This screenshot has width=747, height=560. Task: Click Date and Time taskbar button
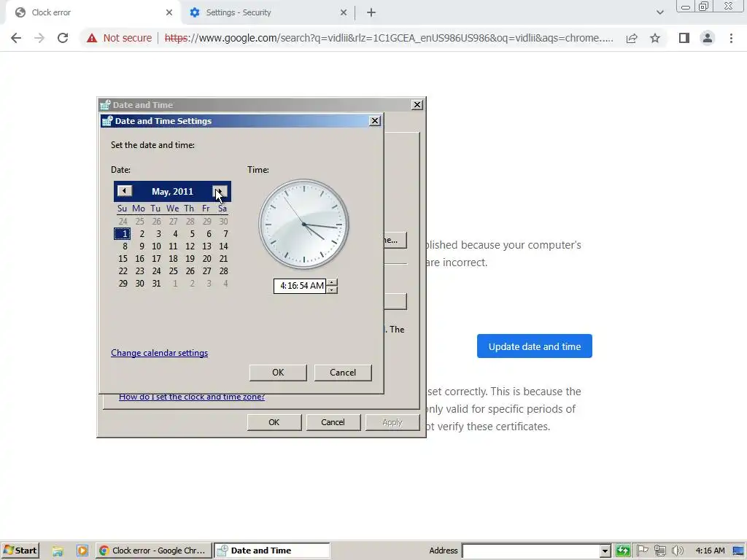(x=272, y=551)
